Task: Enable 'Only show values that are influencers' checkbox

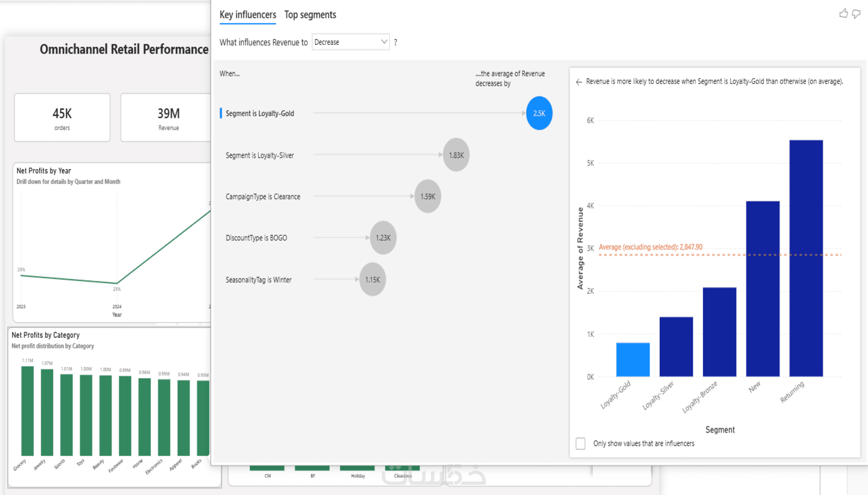Action: coord(581,443)
